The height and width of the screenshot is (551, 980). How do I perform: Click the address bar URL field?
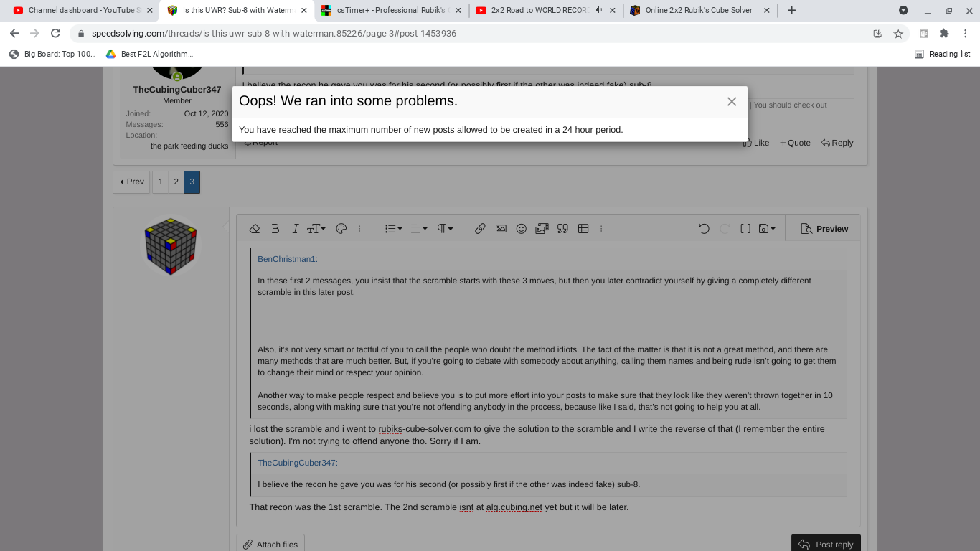(473, 34)
